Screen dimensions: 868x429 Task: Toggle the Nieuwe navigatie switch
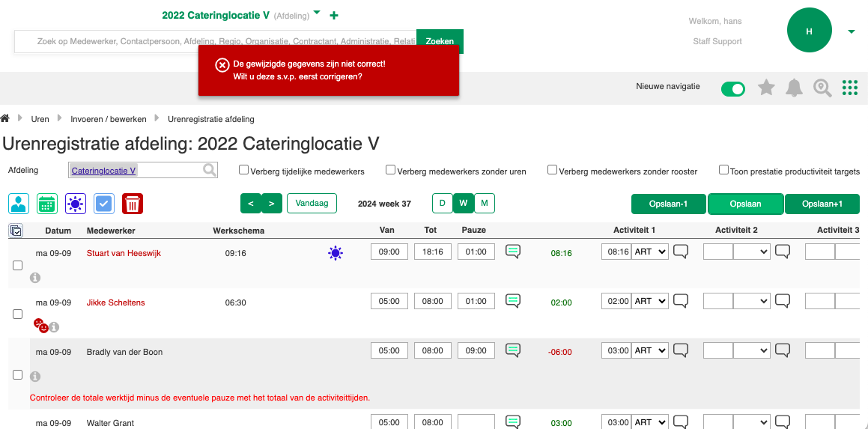tap(733, 89)
